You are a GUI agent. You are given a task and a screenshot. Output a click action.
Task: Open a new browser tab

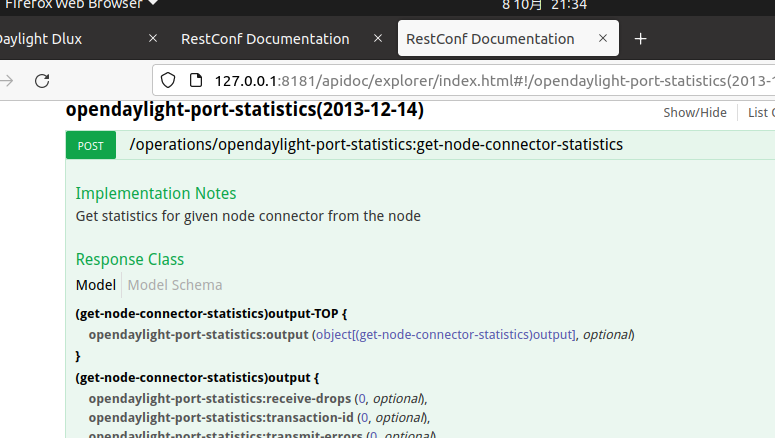(641, 39)
